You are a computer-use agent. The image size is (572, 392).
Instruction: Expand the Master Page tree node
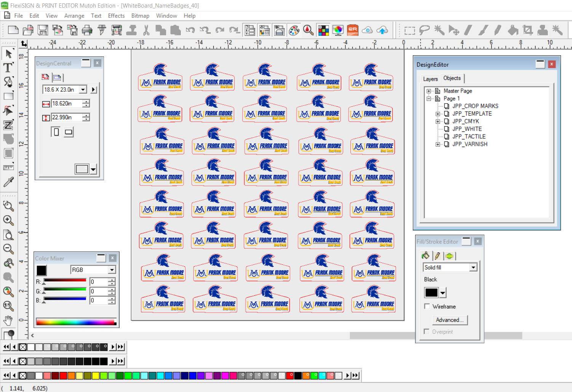(x=429, y=91)
